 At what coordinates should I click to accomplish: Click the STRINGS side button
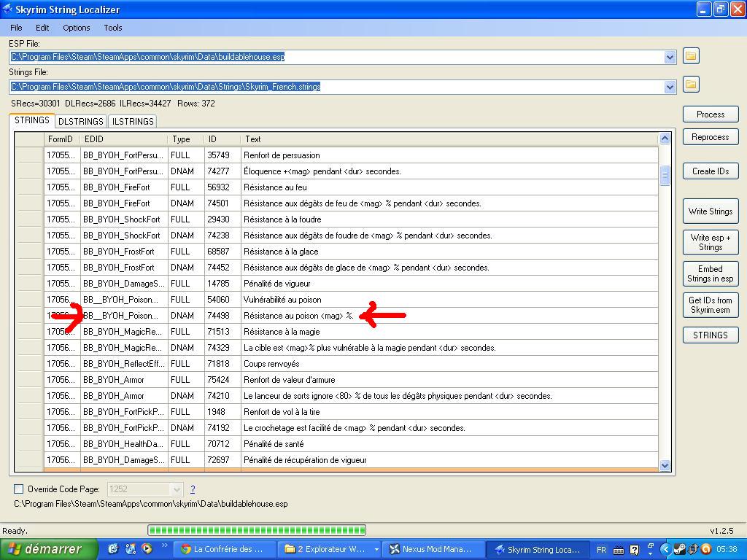711,335
